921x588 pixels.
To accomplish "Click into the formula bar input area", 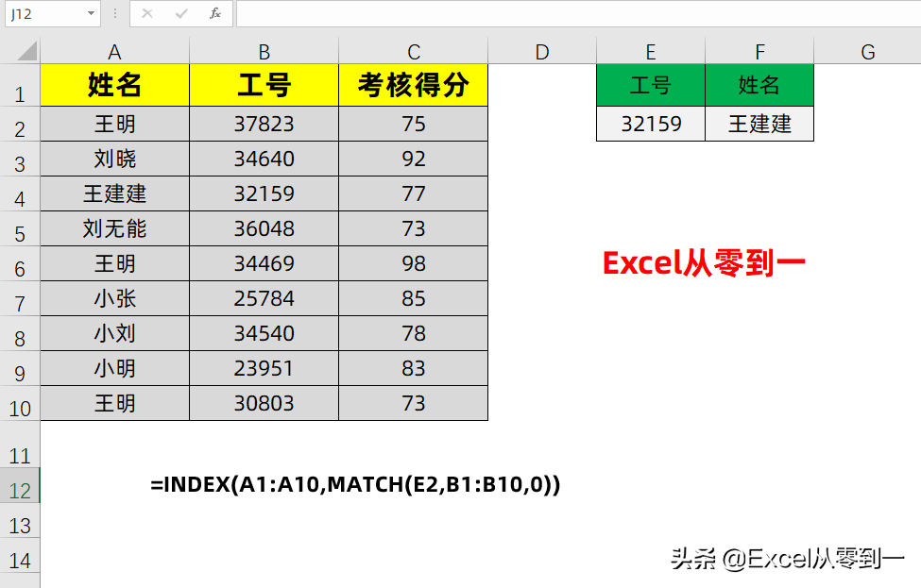I will (x=578, y=13).
